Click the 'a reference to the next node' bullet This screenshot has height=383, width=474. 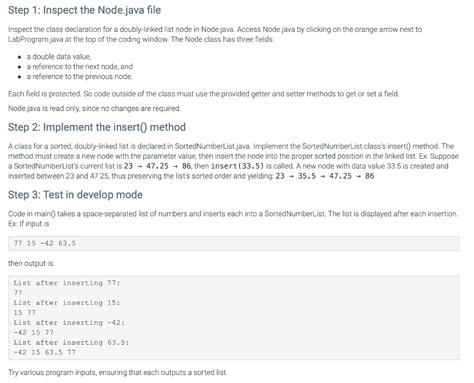80,66
